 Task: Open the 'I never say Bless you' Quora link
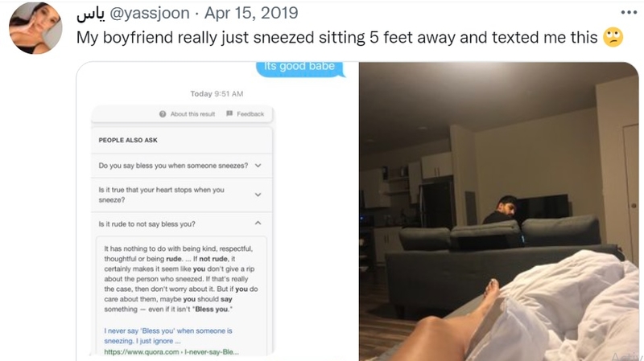coord(168,335)
